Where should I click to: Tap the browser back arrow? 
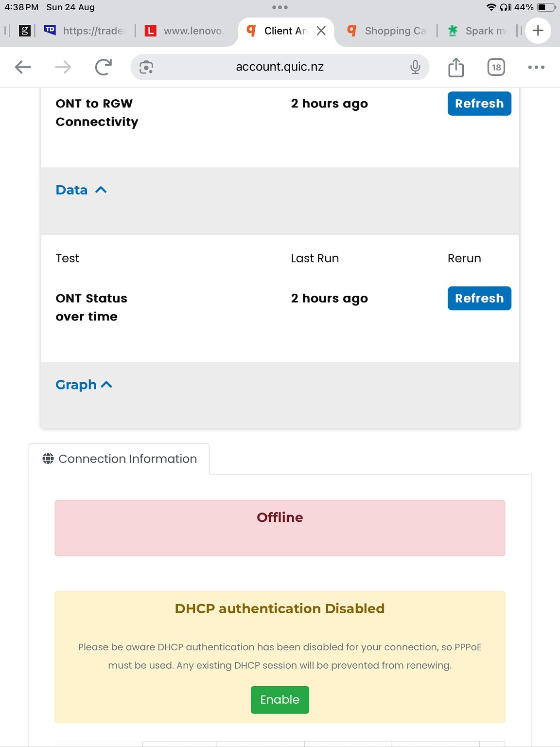(x=23, y=67)
